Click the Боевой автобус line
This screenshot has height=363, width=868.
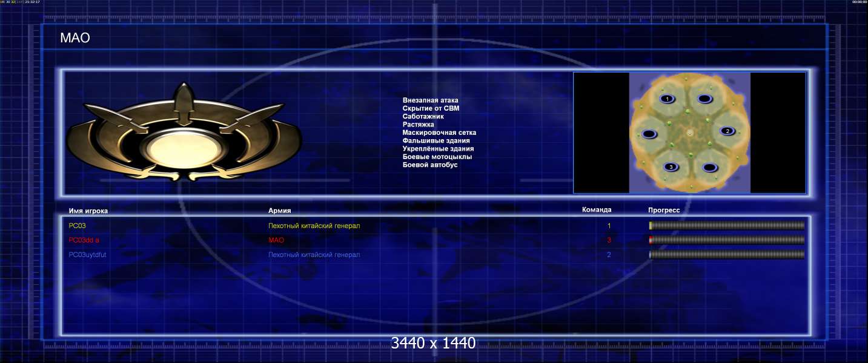click(x=430, y=165)
